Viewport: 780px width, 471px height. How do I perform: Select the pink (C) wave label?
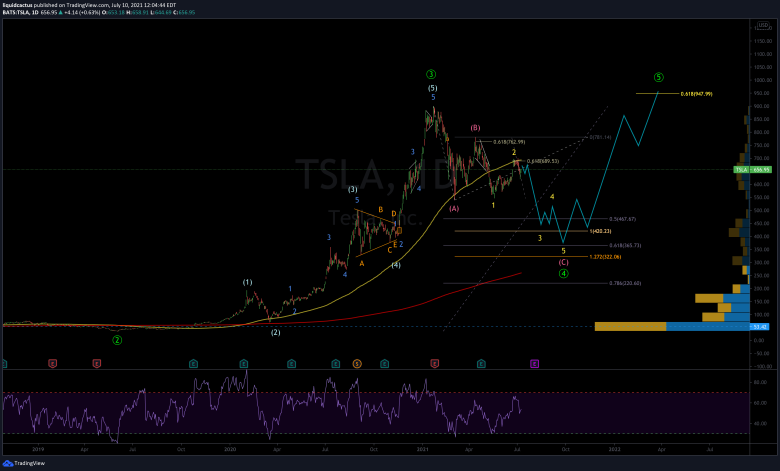[563, 262]
